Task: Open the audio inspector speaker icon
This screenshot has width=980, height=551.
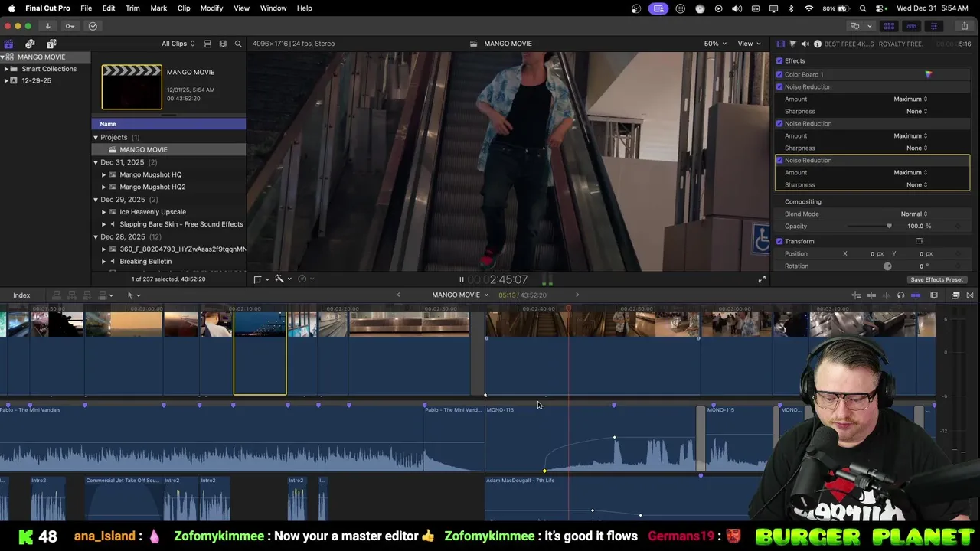Action: 805,44
